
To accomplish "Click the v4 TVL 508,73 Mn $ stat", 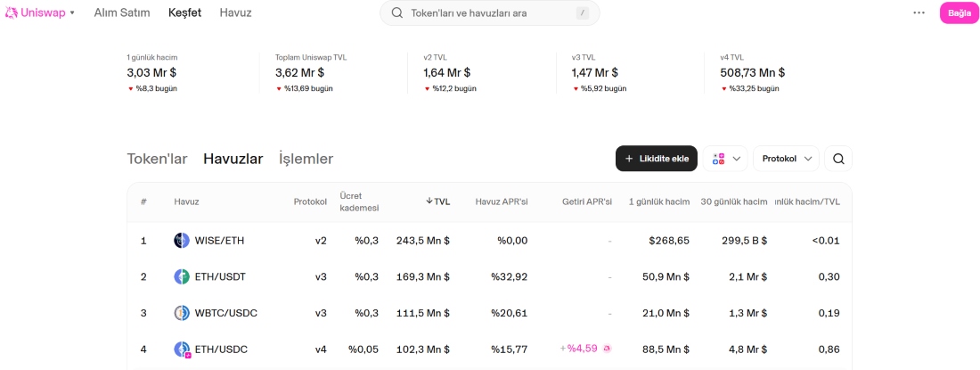I will point(753,72).
